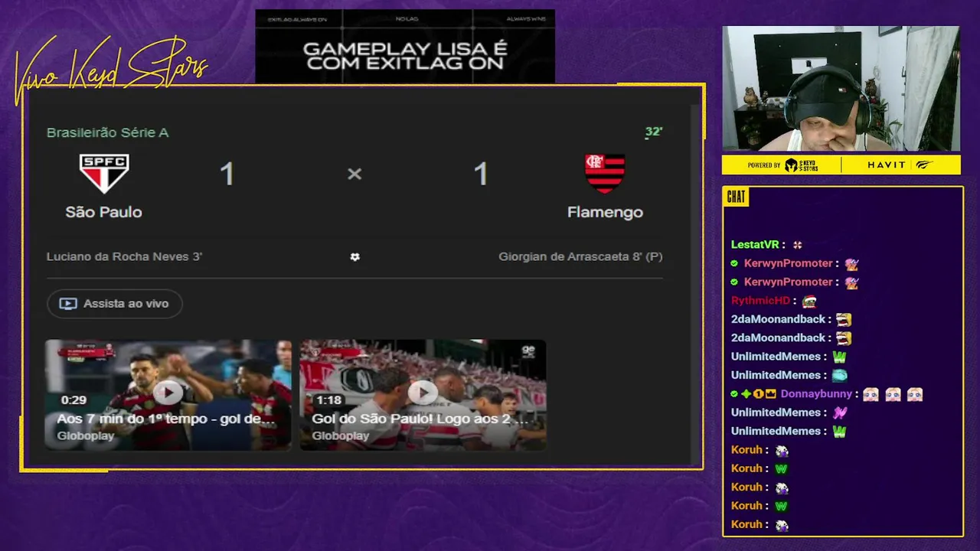This screenshot has height=551, width=980.
Task: Click the Keyd Stars sponsor logo
Action: click(802, 165)
